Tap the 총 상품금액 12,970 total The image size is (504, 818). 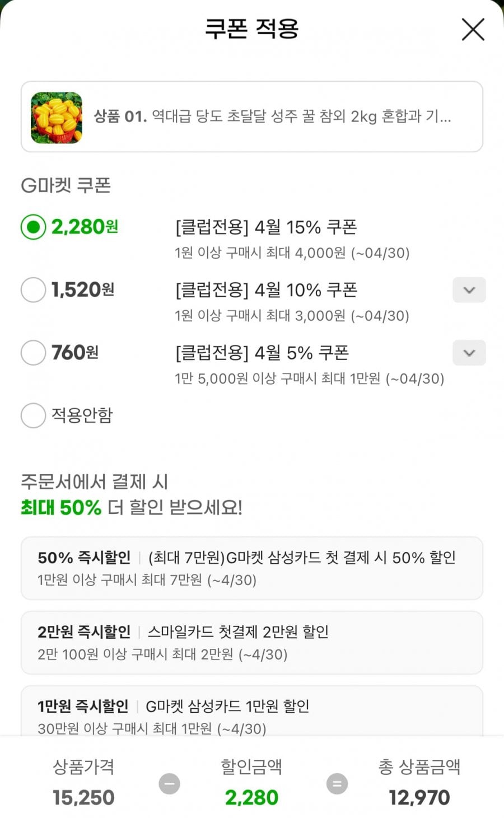click(x=419, y=797)
